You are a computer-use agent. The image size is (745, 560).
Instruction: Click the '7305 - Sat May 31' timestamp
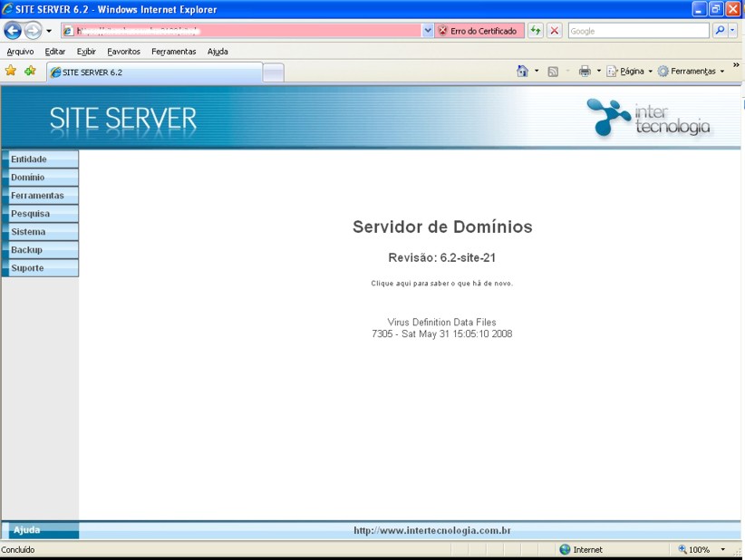(442, 333)
